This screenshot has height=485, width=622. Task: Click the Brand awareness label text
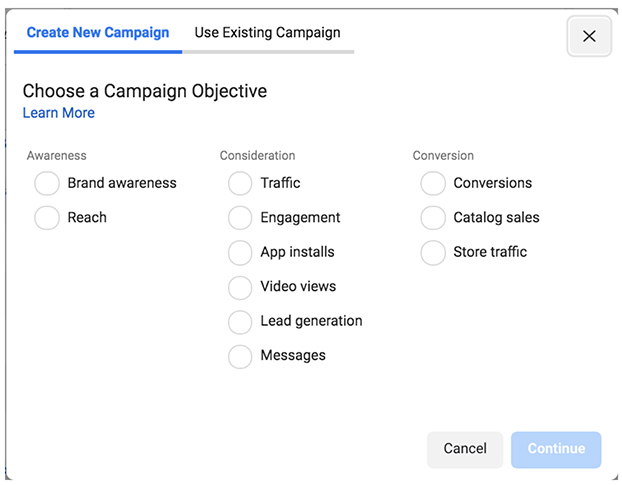coord(122,183)
